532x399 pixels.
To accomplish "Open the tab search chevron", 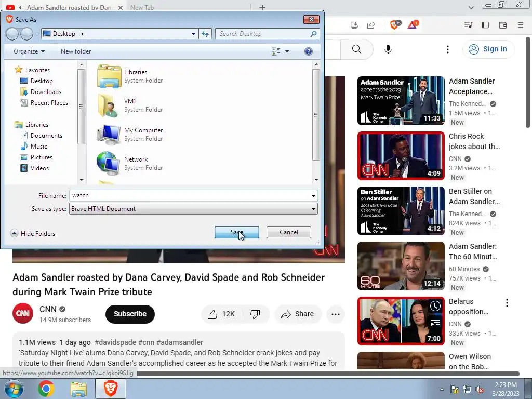I will [471, 7].
